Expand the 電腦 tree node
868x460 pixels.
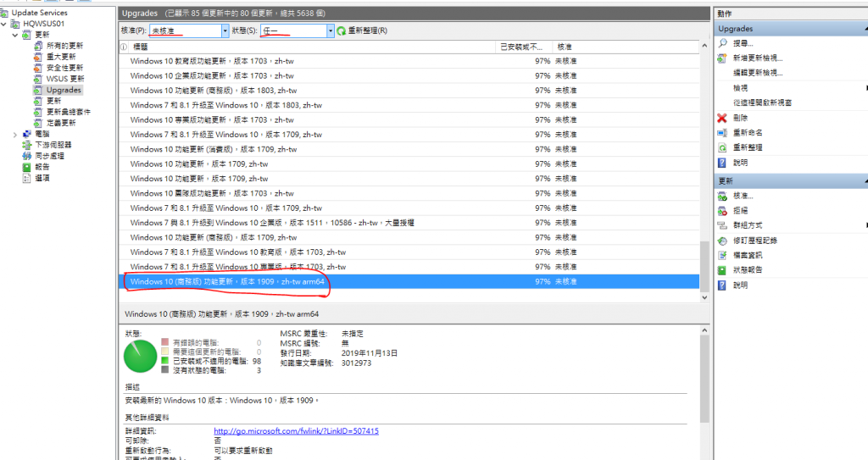click(15, 134)
